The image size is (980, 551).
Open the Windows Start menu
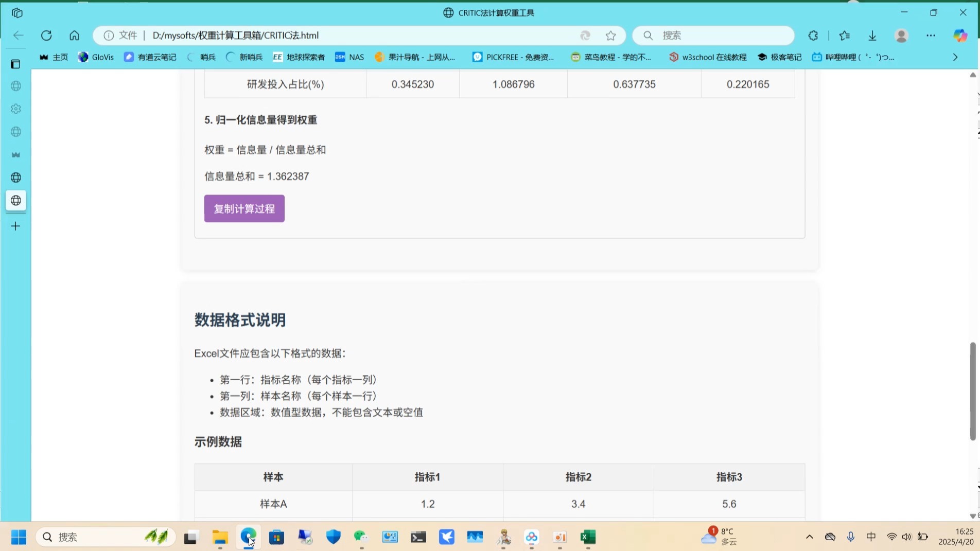(19, 537)
